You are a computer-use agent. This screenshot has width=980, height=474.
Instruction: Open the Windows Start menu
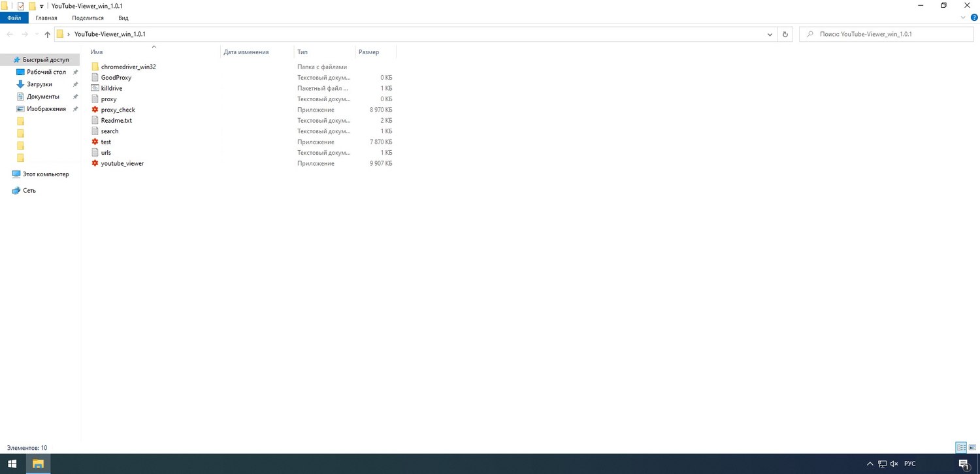coord(12,464)
